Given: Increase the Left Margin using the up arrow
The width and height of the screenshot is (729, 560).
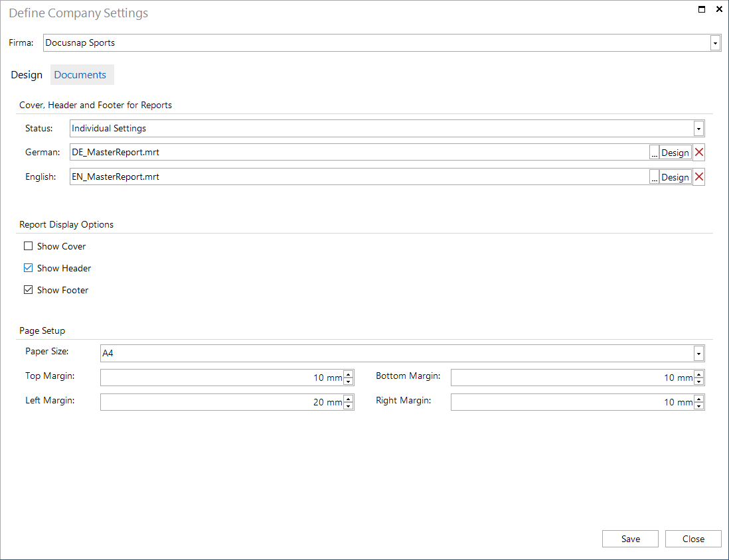Looking at the screenshot, I should coord(349,399).
